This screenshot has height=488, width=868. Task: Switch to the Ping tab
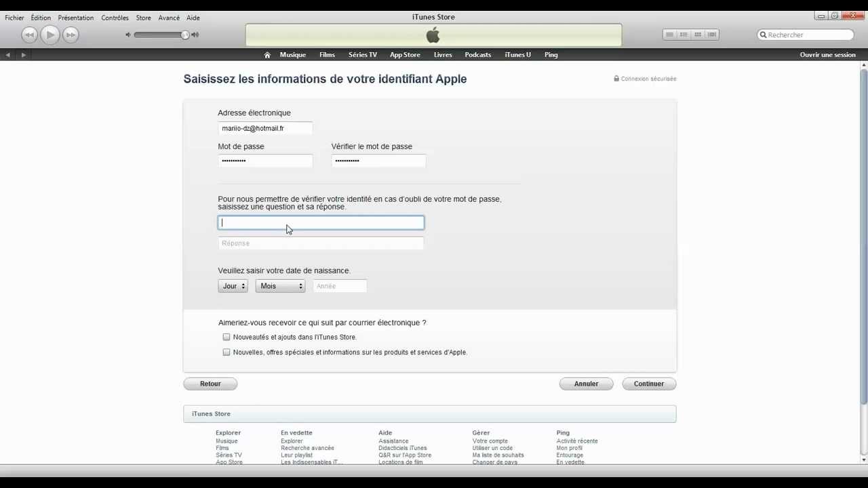pyautogui.click(x=551, y=55)
